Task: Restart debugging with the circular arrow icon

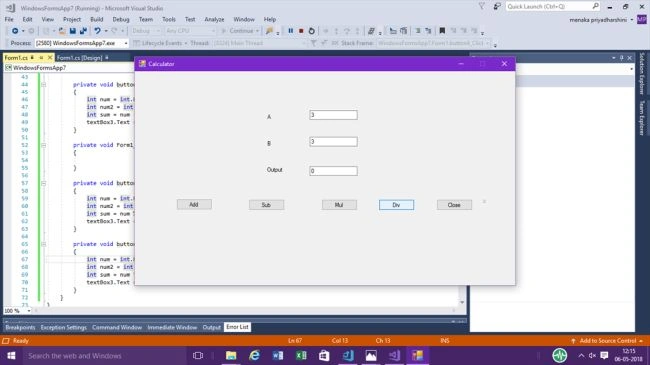Action: click(x=312, y=31)
